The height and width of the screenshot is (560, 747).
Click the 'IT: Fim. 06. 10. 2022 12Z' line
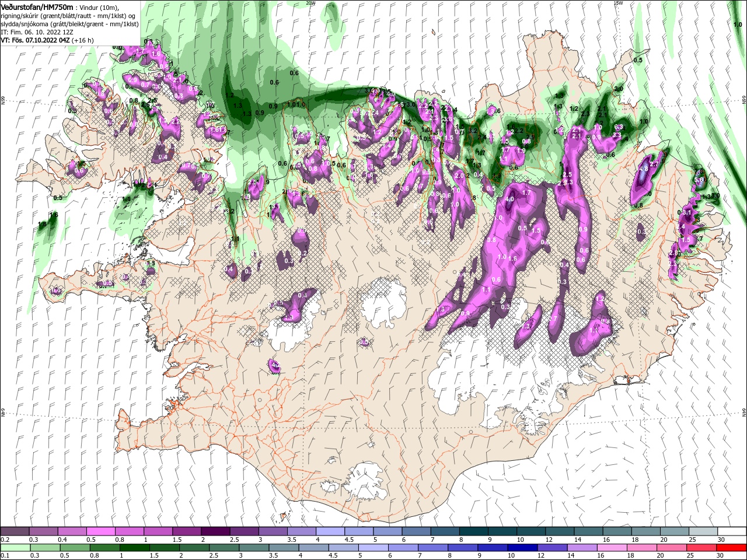point(37,32)
